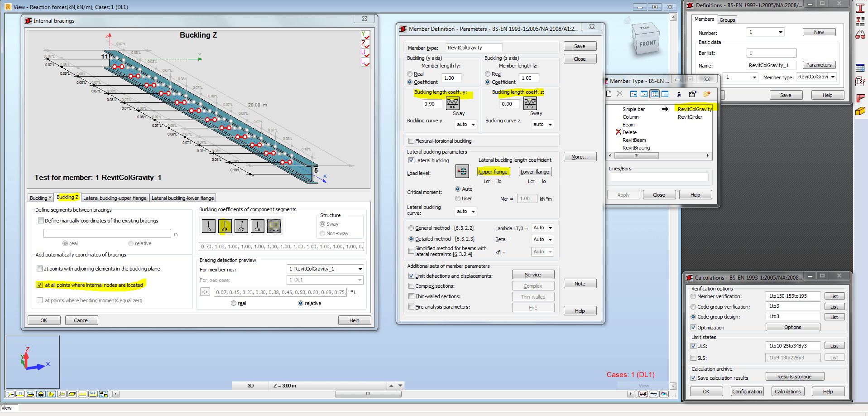Toggle node numbers display icon in bottom toolbar

pyautogui.click(x=10, y=394)
